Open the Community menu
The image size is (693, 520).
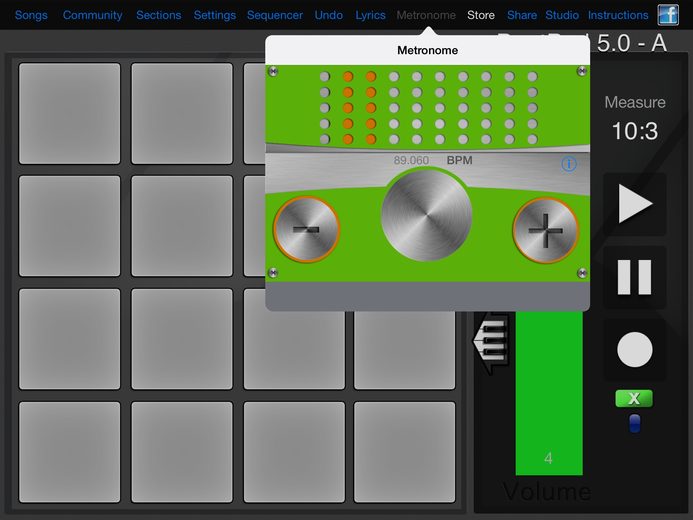tap(92, 15)
